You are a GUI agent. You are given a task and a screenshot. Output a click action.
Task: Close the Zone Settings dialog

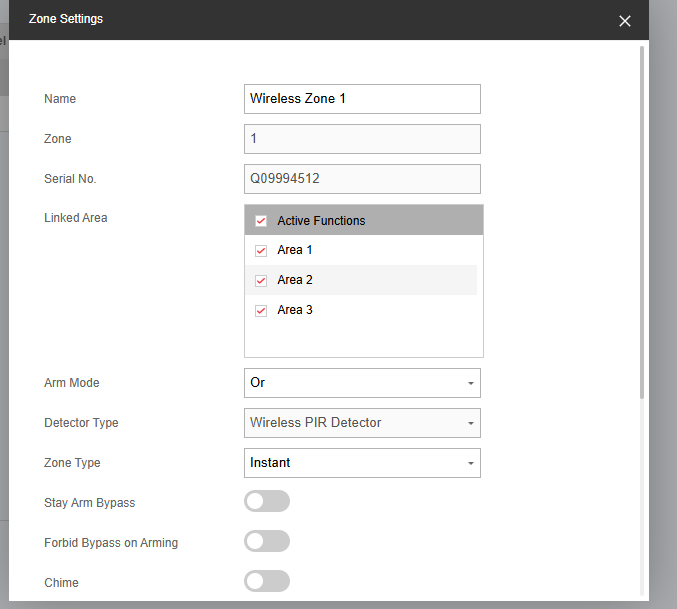tap(625, 21)
